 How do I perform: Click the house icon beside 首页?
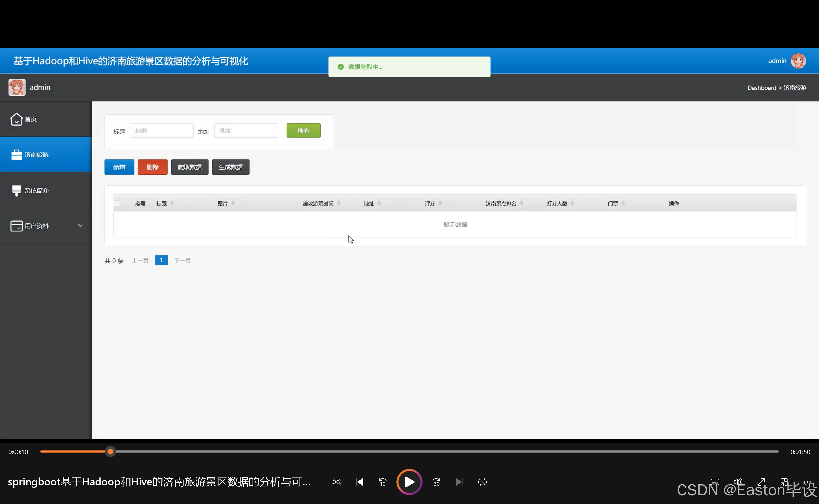point(16,119)
